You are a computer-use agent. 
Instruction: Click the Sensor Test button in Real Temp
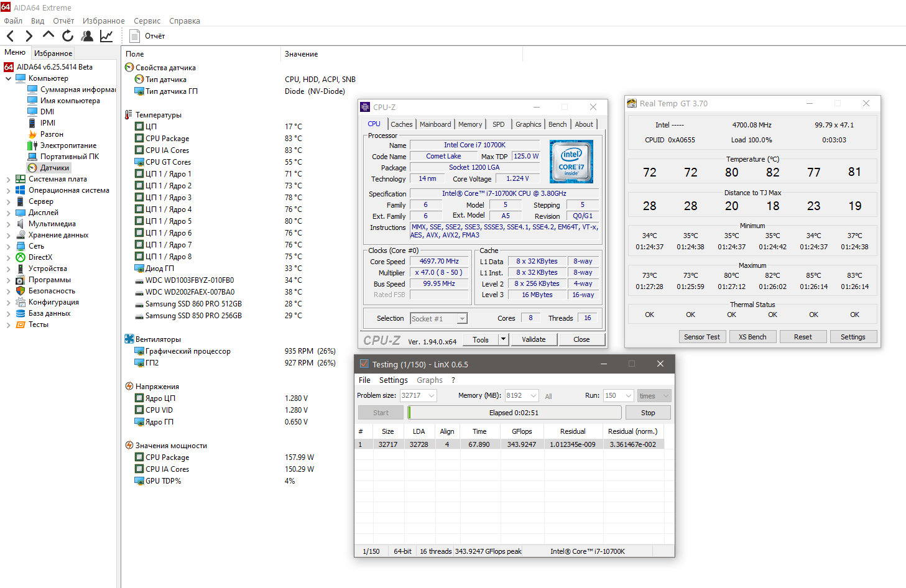click(x=701, y=337)
